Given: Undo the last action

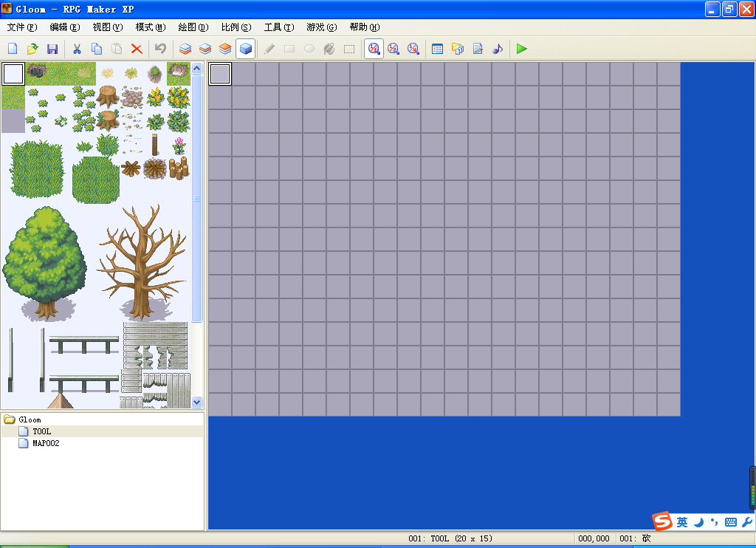Looking at the screenshot, I should 160,49.
